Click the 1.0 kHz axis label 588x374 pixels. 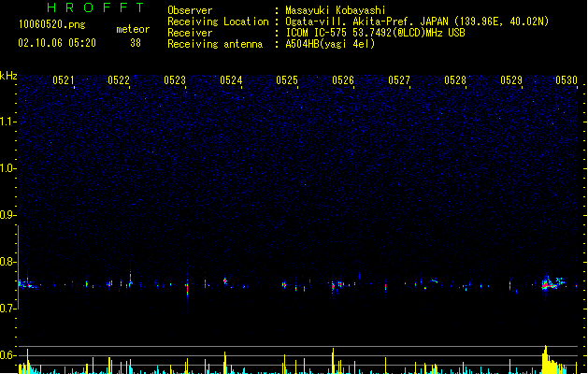[x=7, y=168]
